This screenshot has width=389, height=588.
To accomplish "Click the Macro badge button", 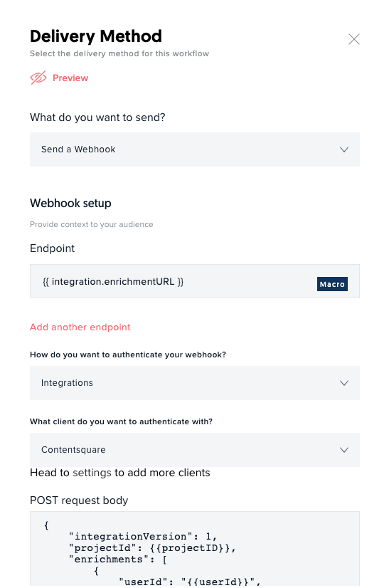I will point(332,284).
